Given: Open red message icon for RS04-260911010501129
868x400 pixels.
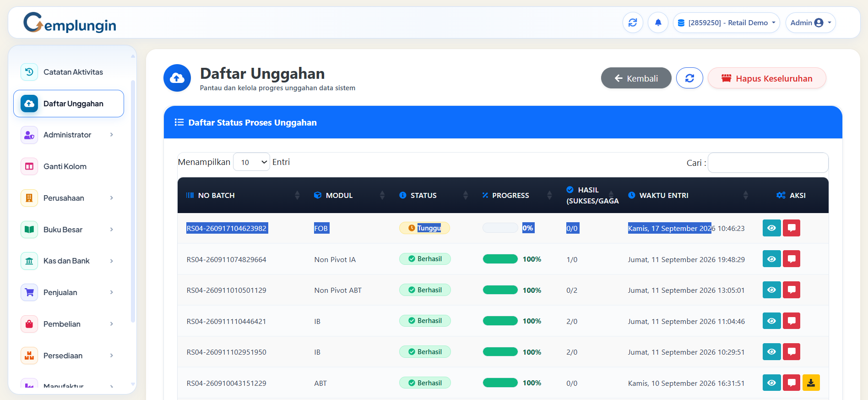Looking at the screenshot, I should (x=792, y=290).
